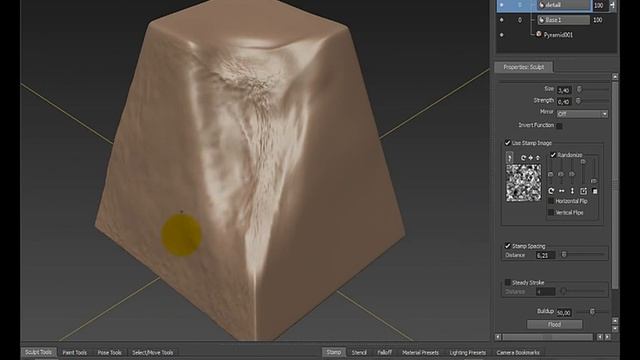
Task: Select Pyramid001 object in layers
Action: (558, 35)
